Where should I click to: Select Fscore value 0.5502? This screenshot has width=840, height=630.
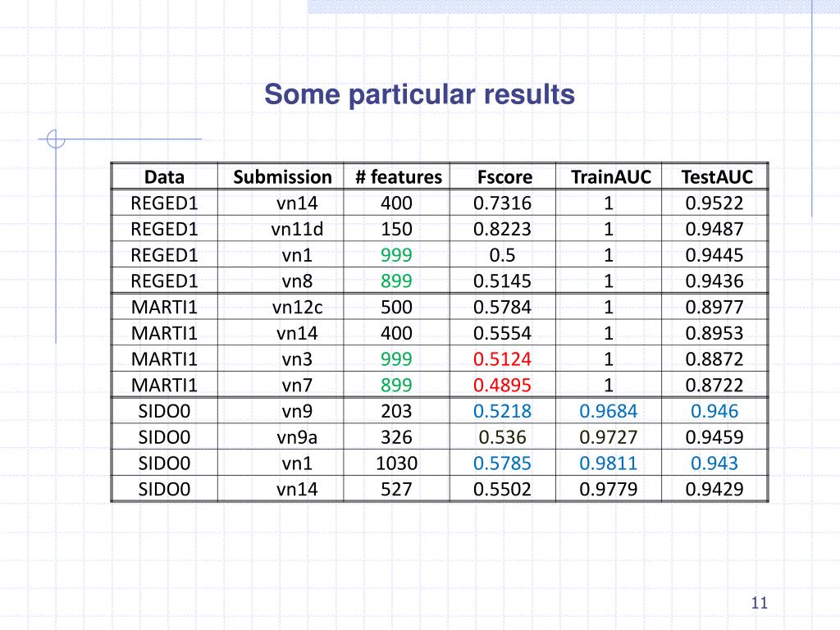pyautogui.click(x=503, y=489)
